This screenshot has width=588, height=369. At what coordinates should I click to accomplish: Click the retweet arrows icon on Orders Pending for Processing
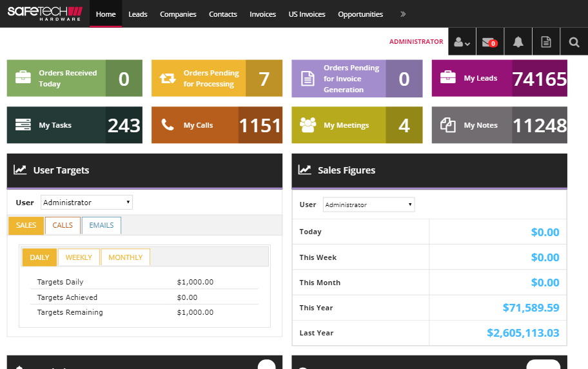[167, 78]
